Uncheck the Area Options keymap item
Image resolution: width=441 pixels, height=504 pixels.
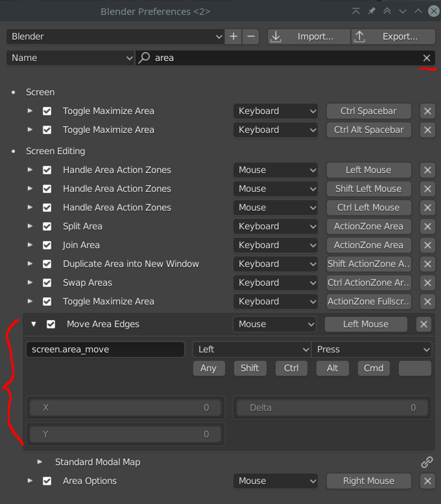click(47, 481)
